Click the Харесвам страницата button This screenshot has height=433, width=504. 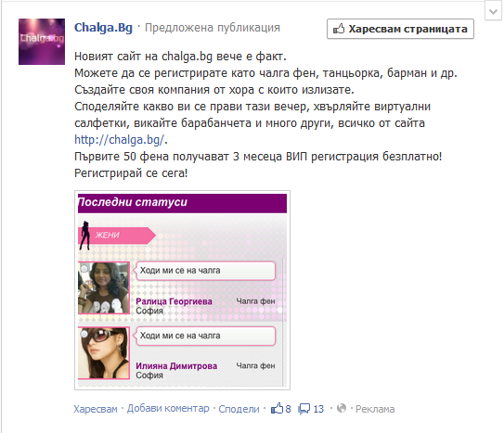point(400,29)
